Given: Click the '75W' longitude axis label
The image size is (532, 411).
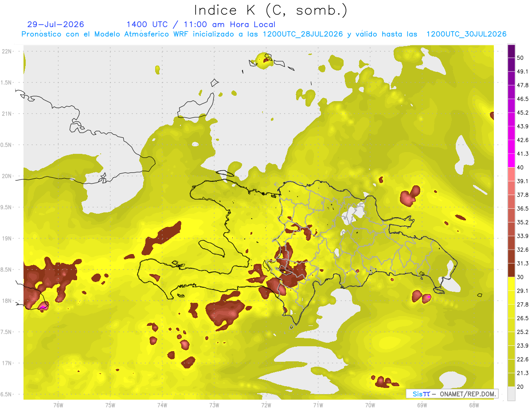Looking at the screenshot, I should (110, 405).
